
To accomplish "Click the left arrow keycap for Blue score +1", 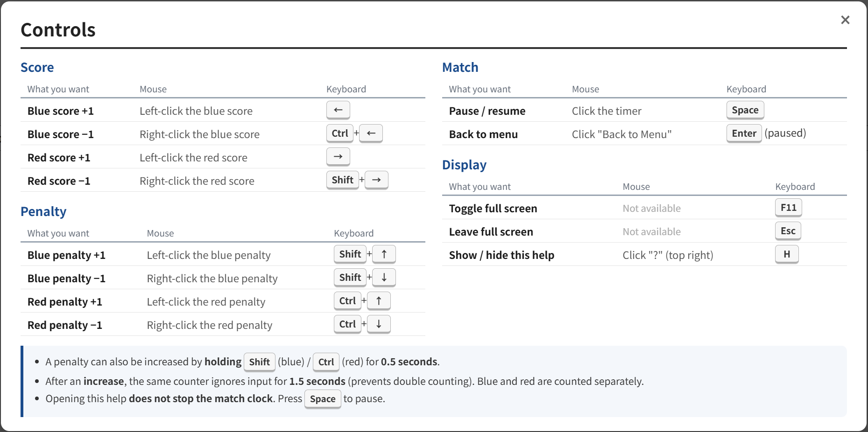I will [x=338, y=110].
